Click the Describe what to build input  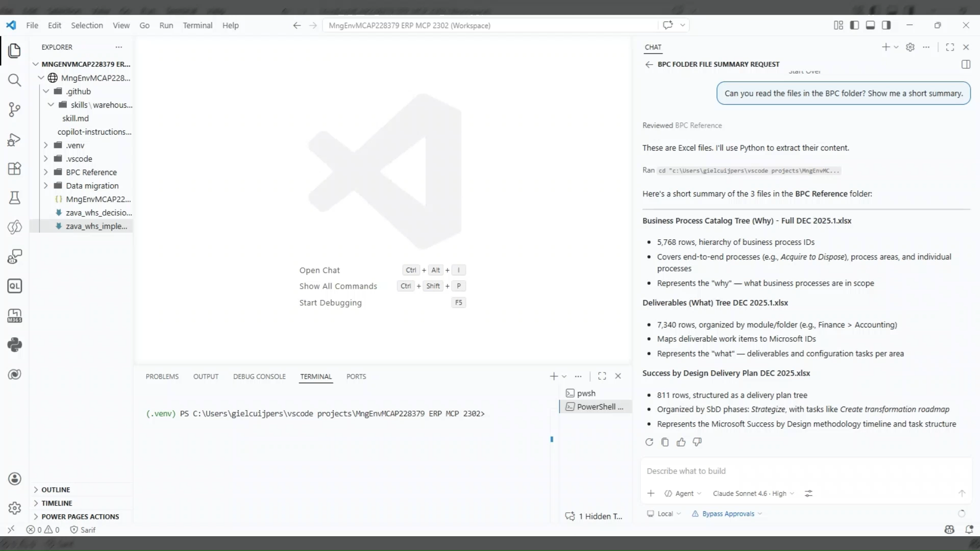tap(805, 471)
